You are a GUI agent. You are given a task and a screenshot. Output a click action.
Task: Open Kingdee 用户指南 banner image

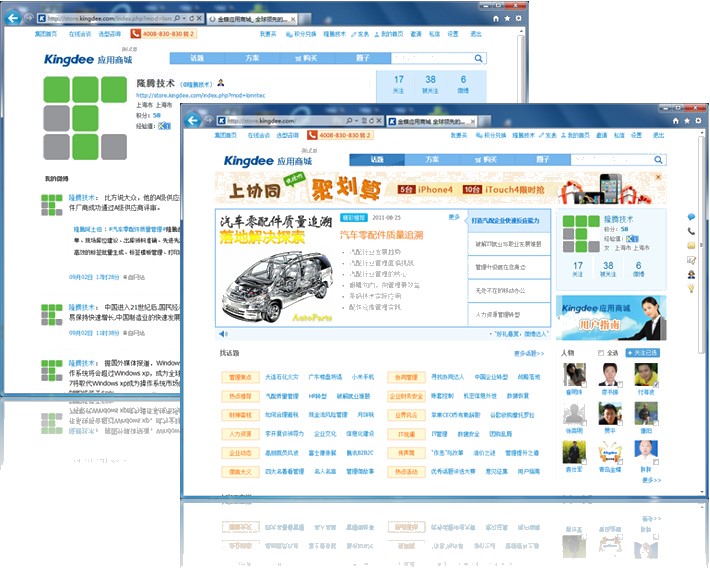[611, 318]
